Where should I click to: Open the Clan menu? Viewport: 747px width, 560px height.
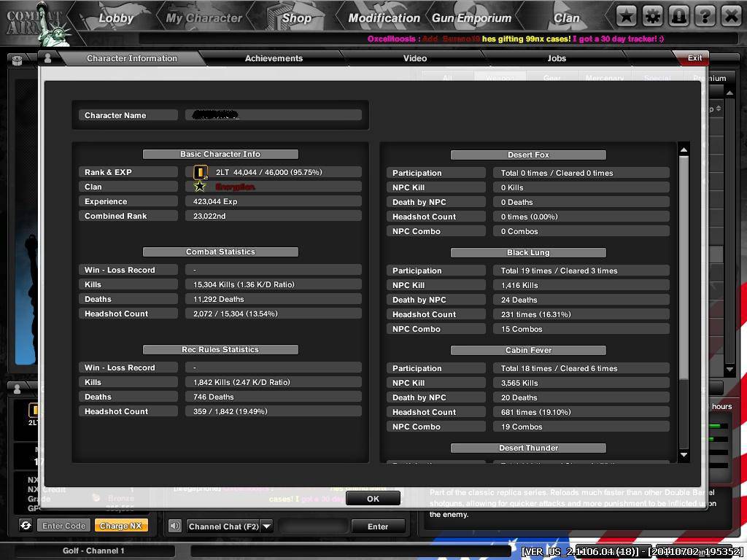click(566, 18)
